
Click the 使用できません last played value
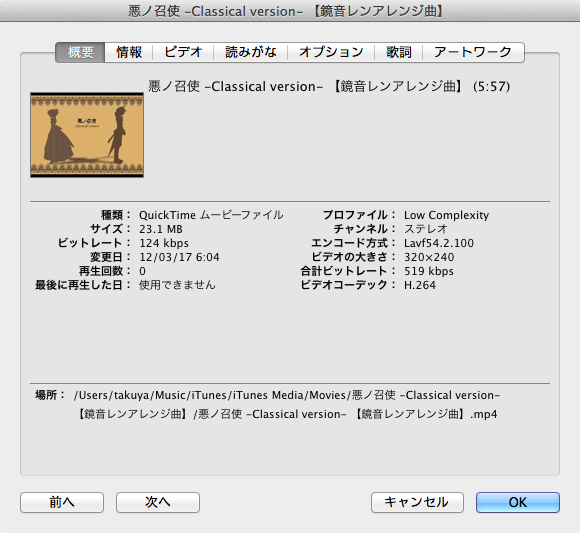177,285
